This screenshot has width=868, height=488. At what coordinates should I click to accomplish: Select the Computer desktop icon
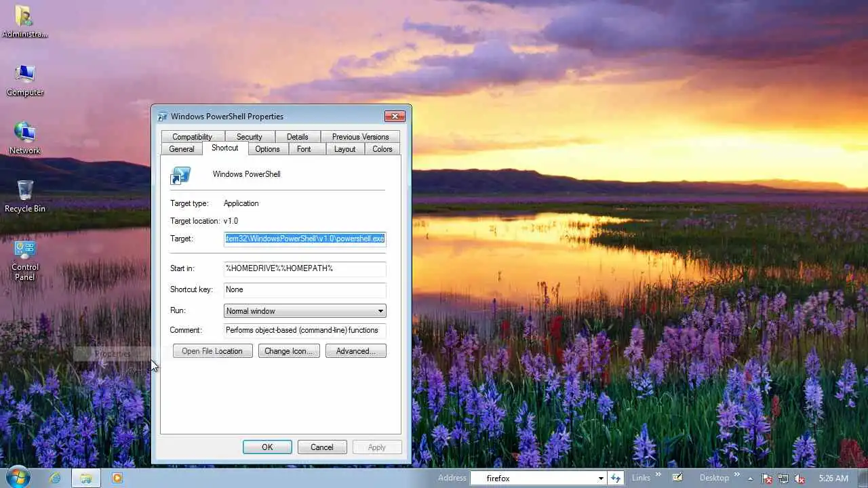coord(25,81)
